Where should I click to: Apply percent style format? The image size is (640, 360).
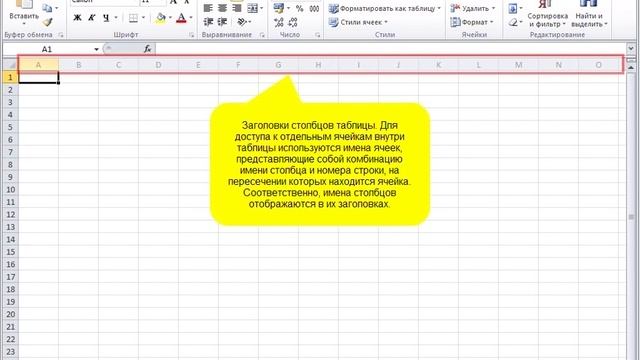(x=300, y=8)
